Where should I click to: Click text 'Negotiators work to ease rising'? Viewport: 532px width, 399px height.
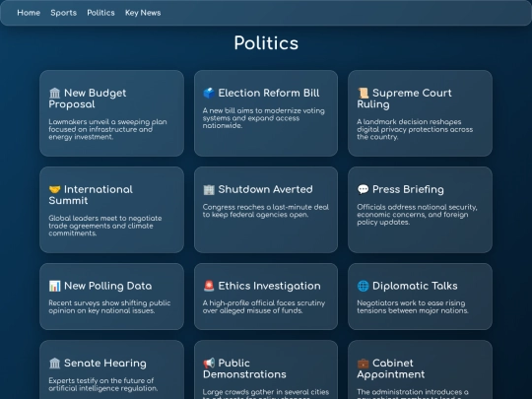click(411, 302)
